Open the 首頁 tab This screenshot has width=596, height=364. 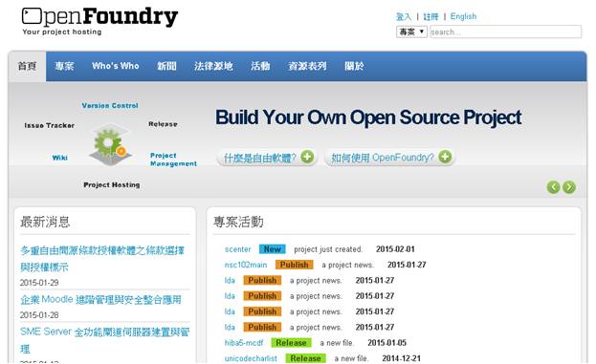(28, 66)
